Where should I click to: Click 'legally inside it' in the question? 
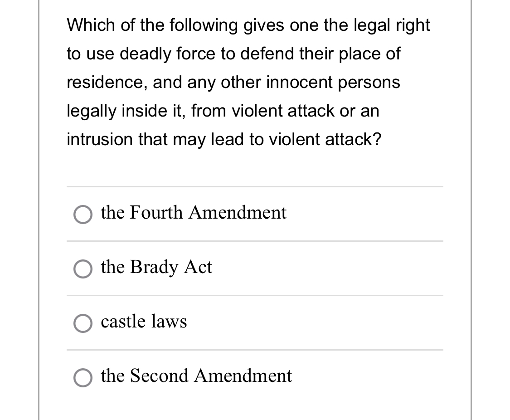coord(125,111)
